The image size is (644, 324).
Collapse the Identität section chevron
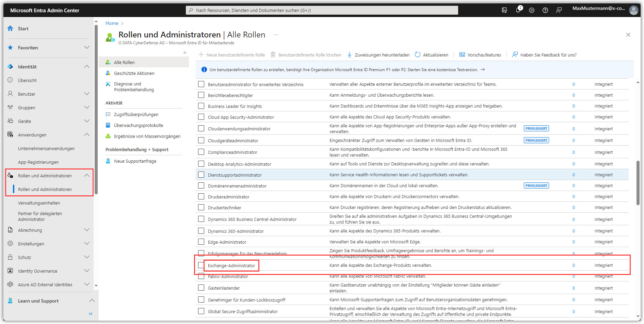[87, 66]
